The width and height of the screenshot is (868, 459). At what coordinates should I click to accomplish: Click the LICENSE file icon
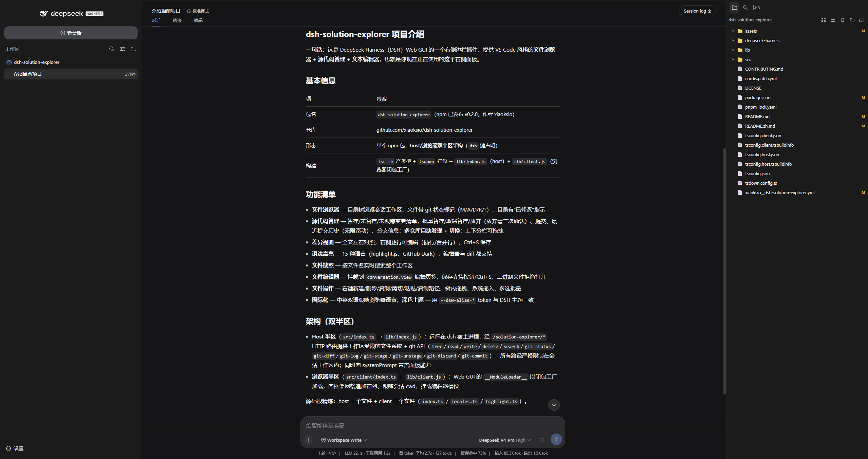pyautogui.click(x=740, y=88)
